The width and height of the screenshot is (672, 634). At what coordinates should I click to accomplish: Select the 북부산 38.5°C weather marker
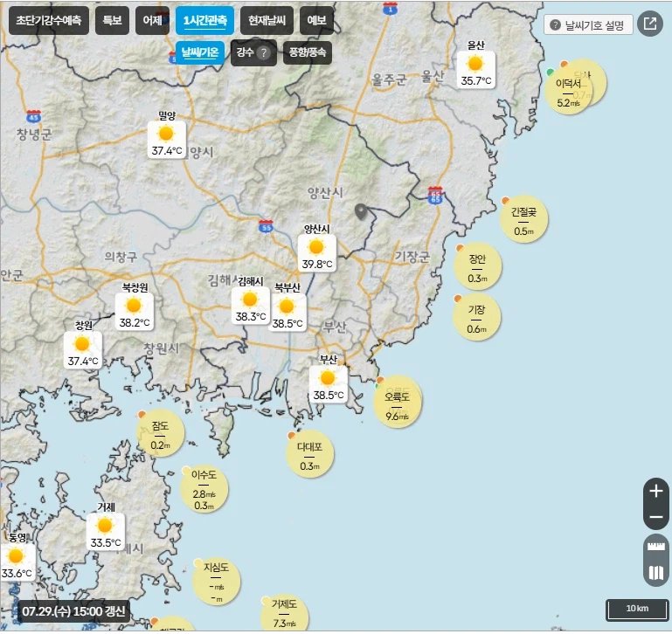click(x=288, y=312)
